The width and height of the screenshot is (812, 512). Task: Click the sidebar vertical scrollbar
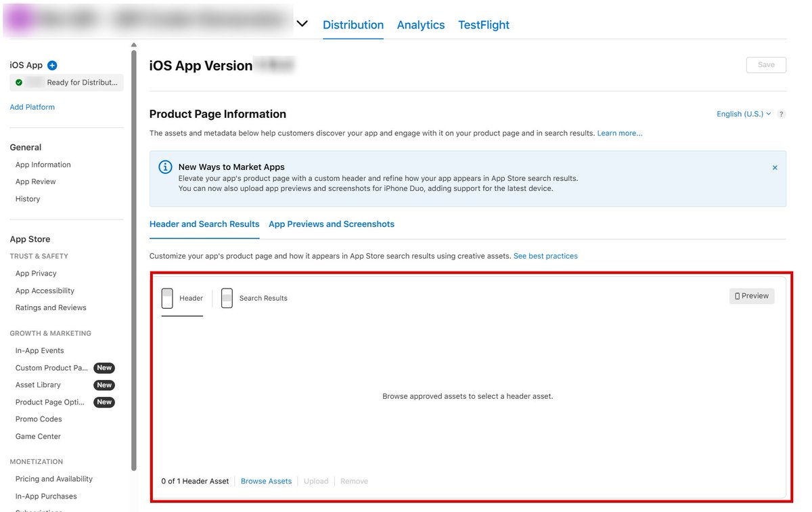pos(133,261)
